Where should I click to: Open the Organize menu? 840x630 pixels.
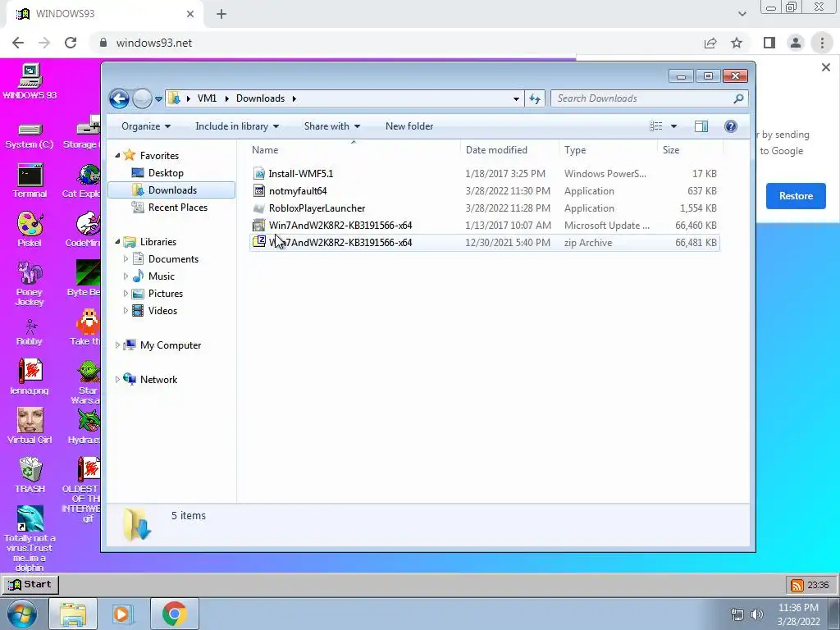(146, 126)
